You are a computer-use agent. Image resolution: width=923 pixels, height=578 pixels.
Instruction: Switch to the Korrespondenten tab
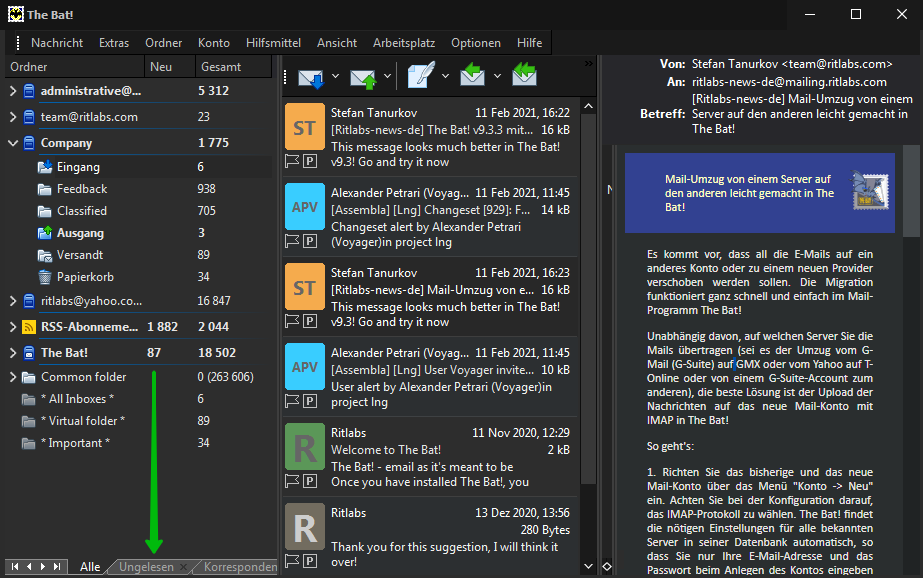point(240,567)
